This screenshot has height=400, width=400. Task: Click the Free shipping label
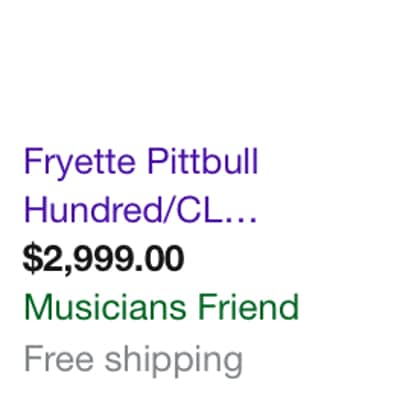click(x=133, y=361)
